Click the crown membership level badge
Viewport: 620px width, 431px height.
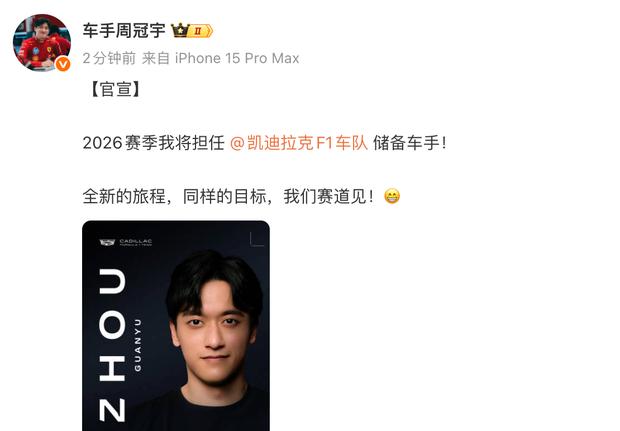[192, 30]
